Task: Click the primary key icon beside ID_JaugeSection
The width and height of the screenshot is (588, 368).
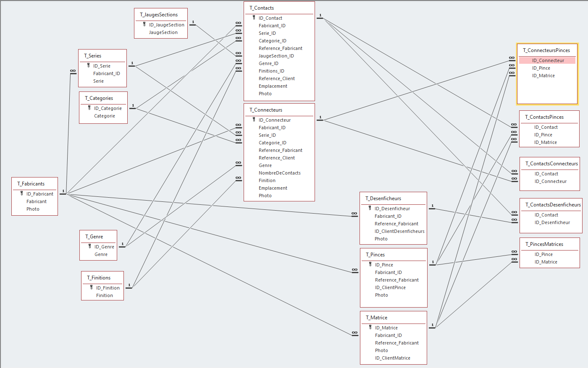Action: [144, 24]
